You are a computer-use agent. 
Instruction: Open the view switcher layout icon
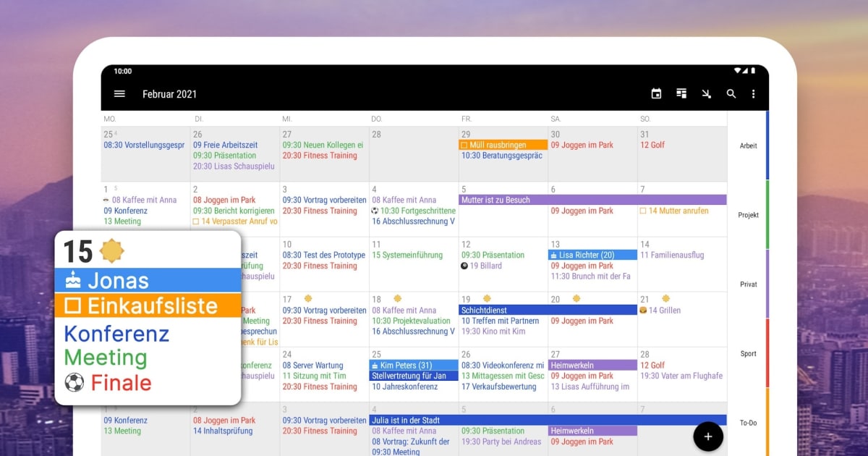click(681, 93)
